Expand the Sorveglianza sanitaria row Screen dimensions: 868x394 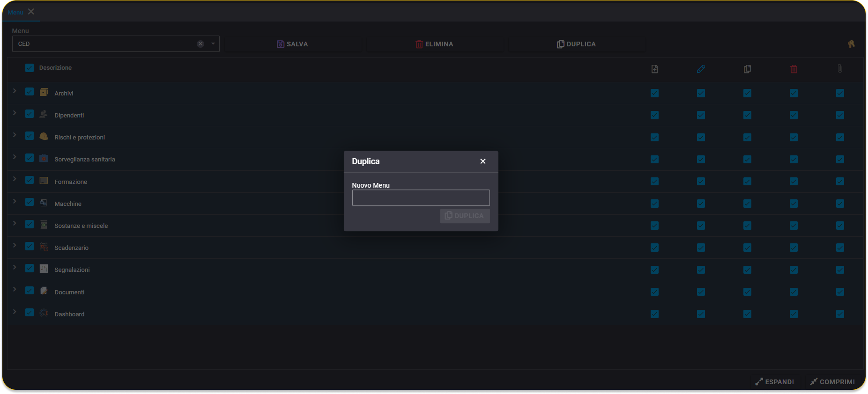[15, 157]
